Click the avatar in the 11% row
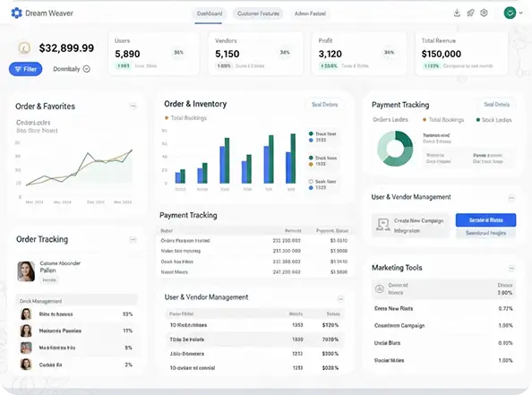The width and height of the screenshot is (532, 395). click(x=26, y=331)
